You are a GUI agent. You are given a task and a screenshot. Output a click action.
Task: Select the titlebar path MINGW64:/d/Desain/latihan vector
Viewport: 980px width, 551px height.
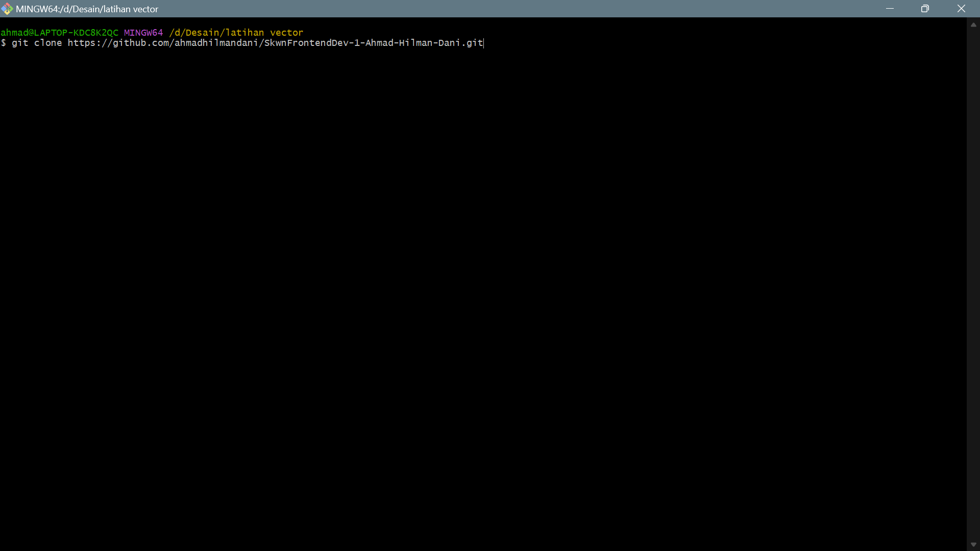click(87, 9)
